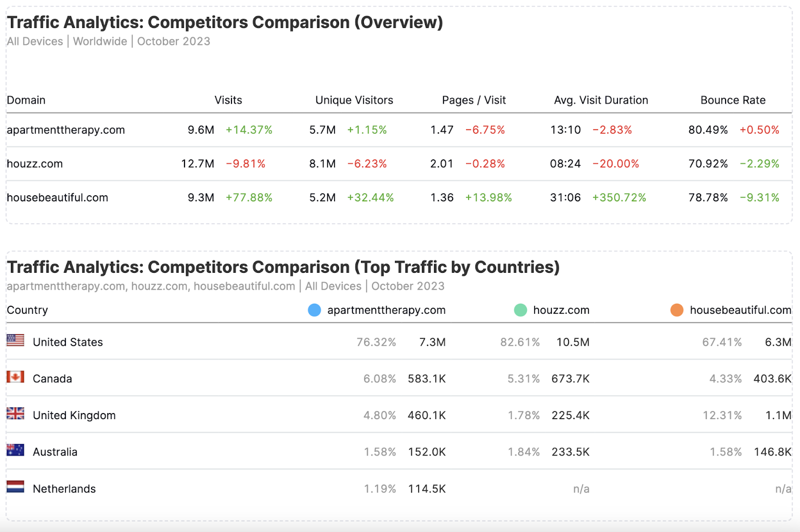Click the apartmenttherapy.com column label in countries table
The height and width of the screenshot is (532, 800).
pos(386,310)
